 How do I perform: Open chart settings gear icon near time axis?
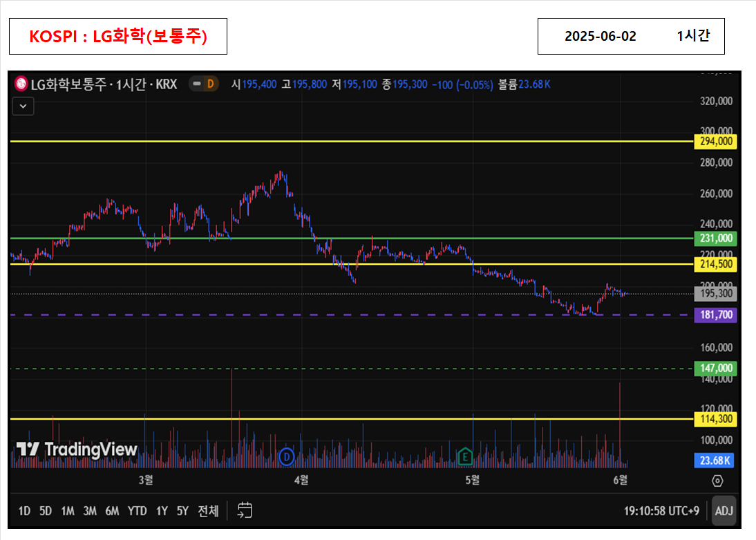[717, 481]
